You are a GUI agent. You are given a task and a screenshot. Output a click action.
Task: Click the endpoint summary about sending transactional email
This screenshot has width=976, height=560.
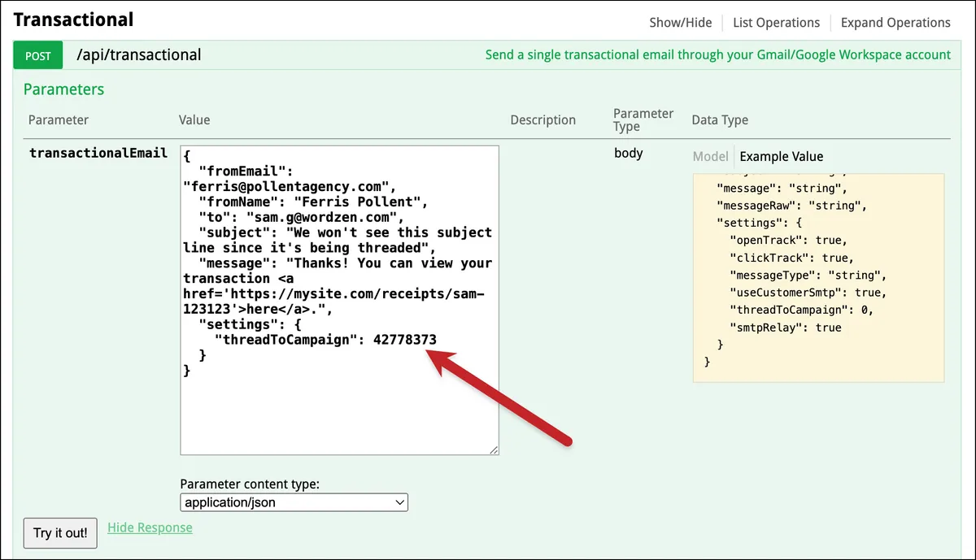point(717,55)
